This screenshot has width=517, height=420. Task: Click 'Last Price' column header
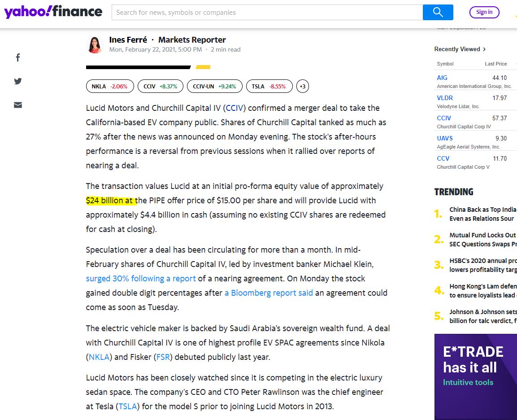495,64
